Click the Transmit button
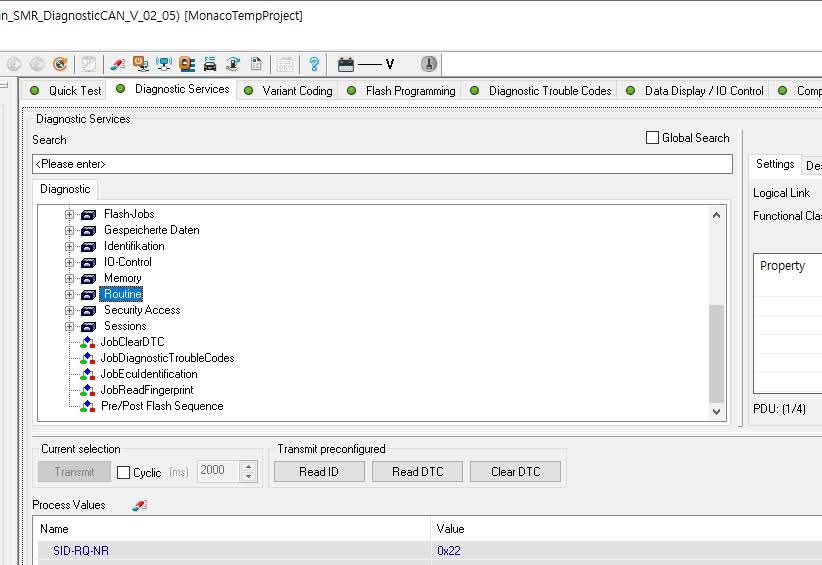822x565 pixels. (x=74, y=472)
